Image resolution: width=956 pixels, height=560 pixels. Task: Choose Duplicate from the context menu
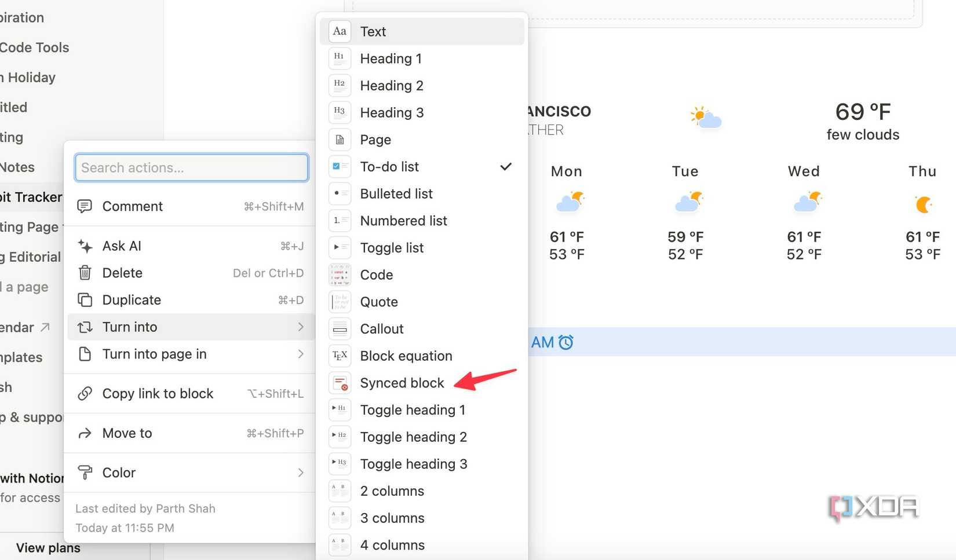coord(132,300)
